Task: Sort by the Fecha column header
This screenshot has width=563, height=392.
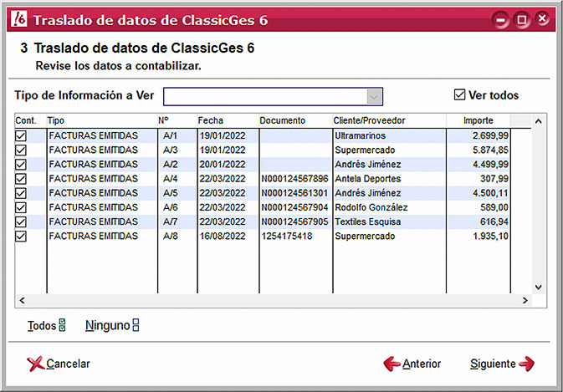Action: 228,120
